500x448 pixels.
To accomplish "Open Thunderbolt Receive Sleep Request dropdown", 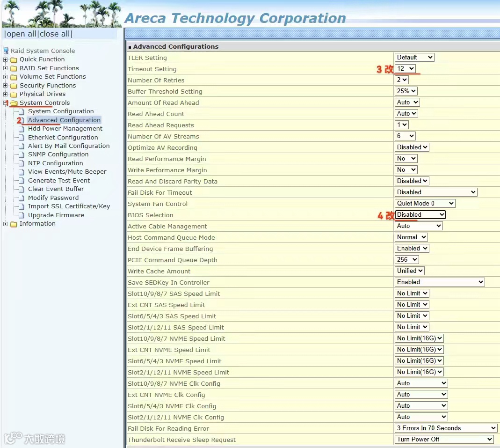I will (444, 440).
